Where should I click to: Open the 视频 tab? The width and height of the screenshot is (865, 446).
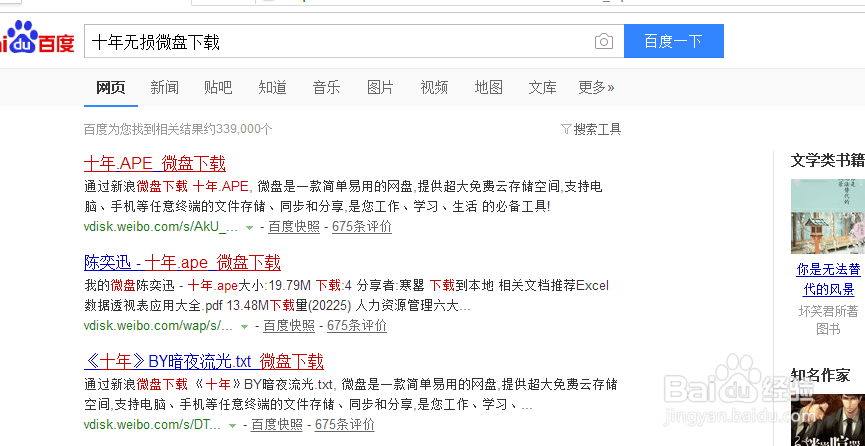click(434, 87)
